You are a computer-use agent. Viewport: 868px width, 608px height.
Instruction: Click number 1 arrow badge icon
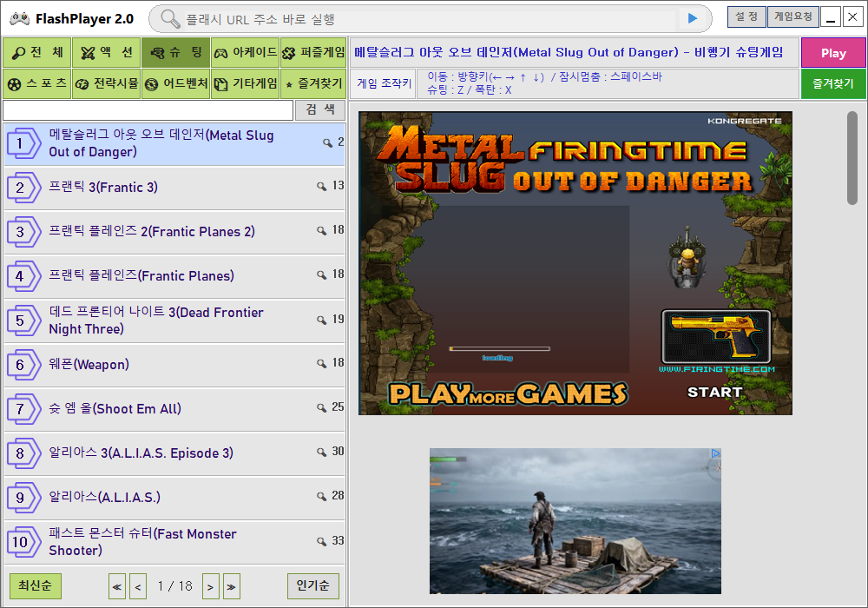pos(23,143)
